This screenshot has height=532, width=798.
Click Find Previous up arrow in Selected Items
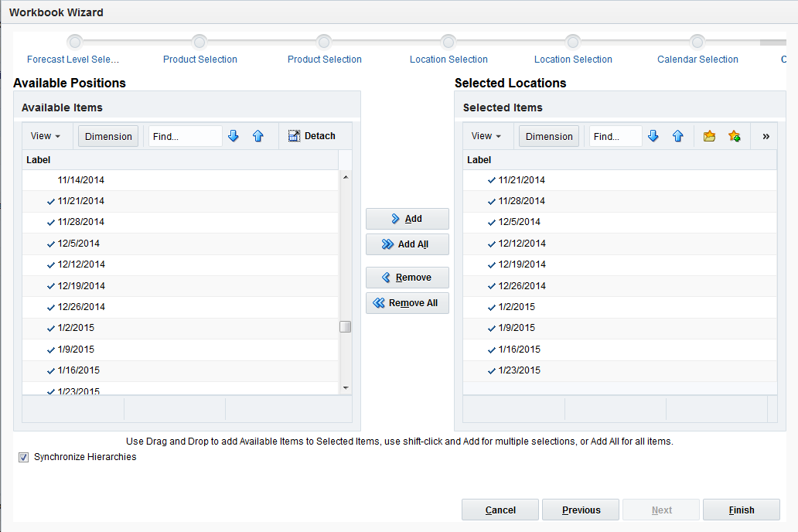pos(677,136)
